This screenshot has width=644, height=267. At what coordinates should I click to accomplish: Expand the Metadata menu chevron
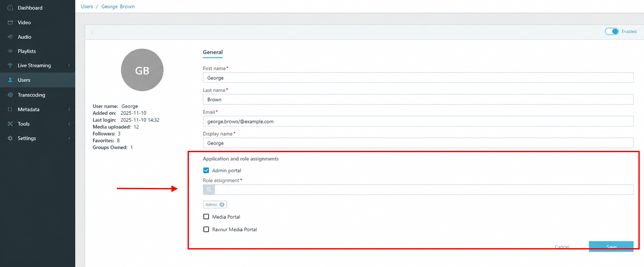[69, 109]
